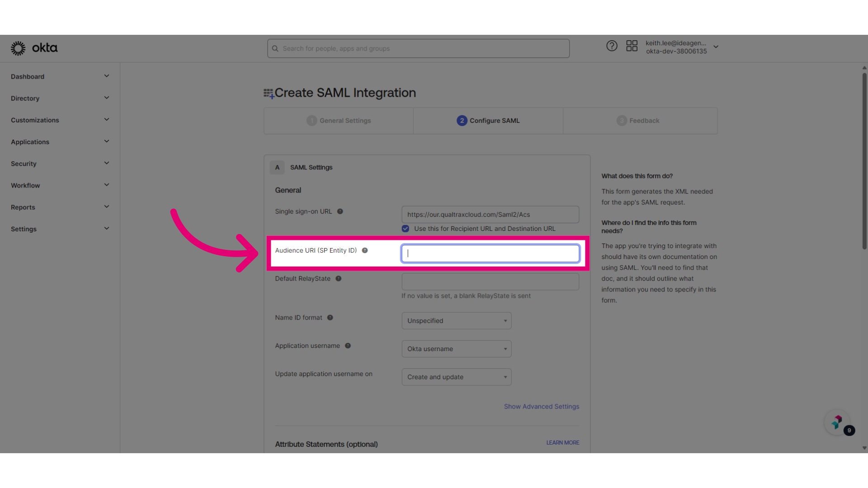Expand the Security sidebar section

click(x=60, y=164)
